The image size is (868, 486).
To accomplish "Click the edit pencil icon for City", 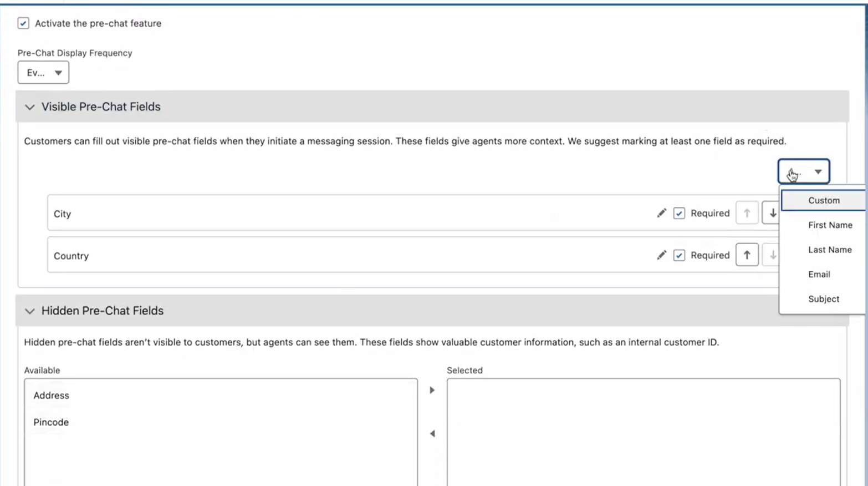I will 661,213.
